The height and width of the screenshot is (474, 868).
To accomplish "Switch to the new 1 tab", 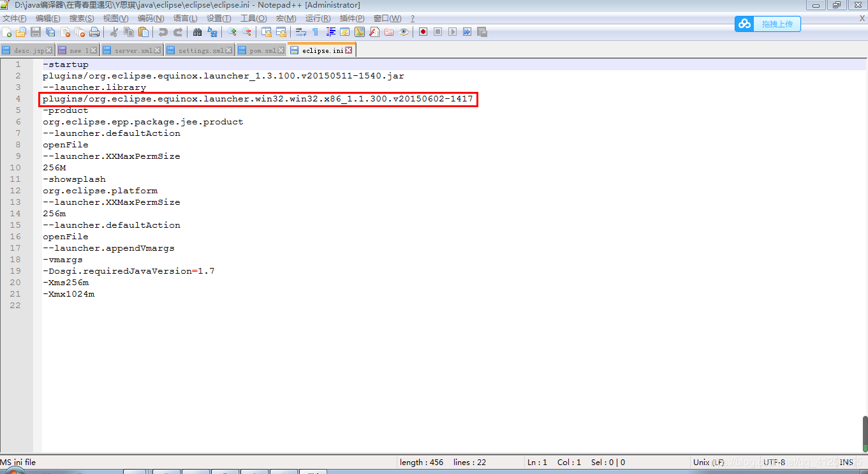I will click(77, 50).
